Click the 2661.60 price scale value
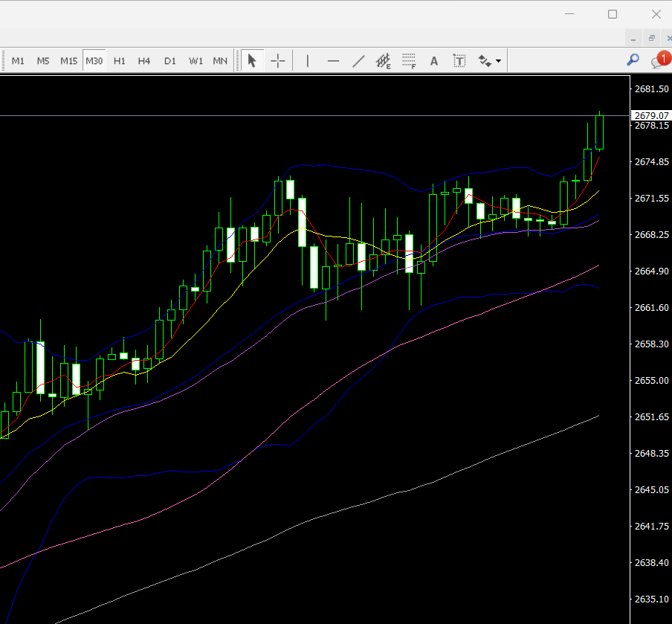The image size is (672, 624). click(x=651, y=307)
